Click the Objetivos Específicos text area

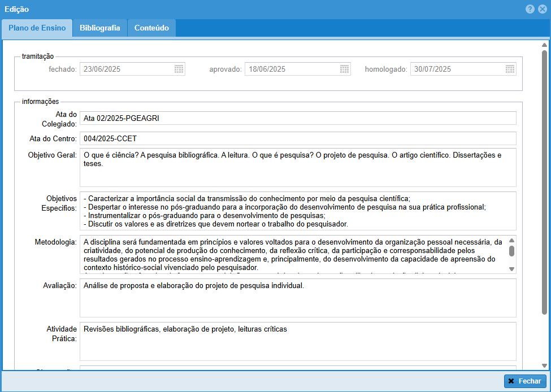[297, 211]
